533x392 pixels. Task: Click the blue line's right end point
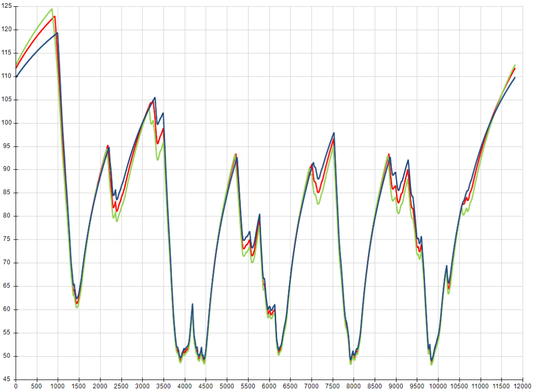pyautogui.click(x=515, y=78)
